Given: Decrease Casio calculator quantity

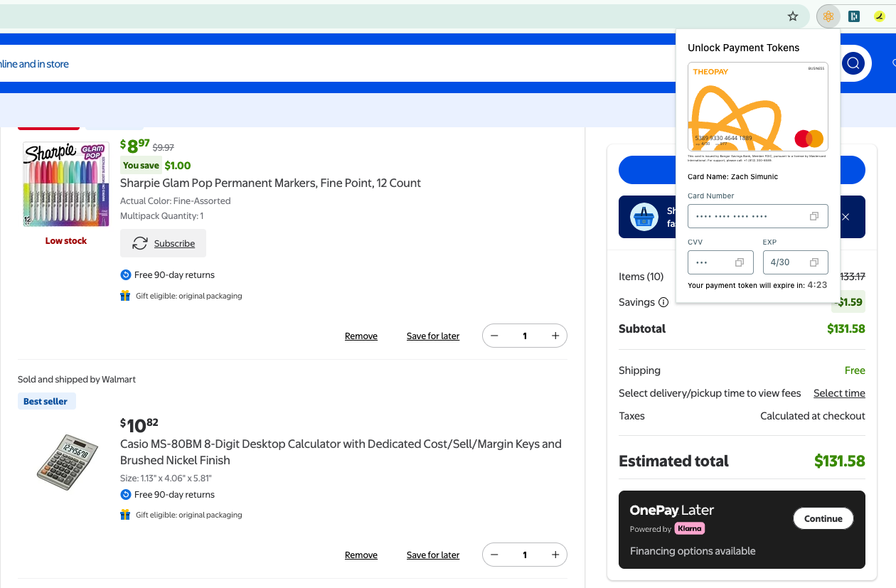Looking at the screenshot, I should tap(494, 555).
